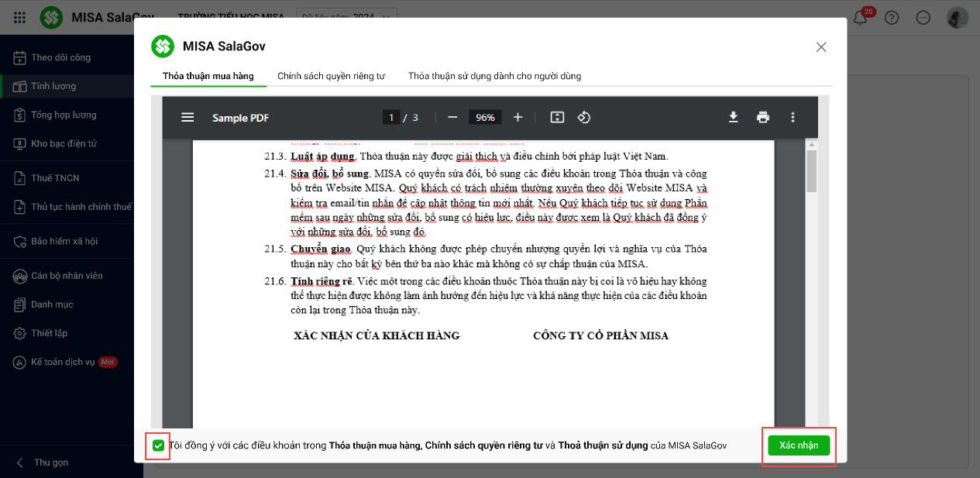Zoom in the PDF with plus icon
The image size is (980, 478).
tap(518, 117)
